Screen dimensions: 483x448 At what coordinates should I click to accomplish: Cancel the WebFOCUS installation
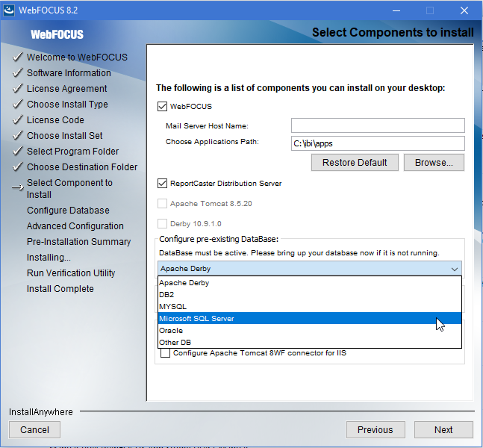34,429
